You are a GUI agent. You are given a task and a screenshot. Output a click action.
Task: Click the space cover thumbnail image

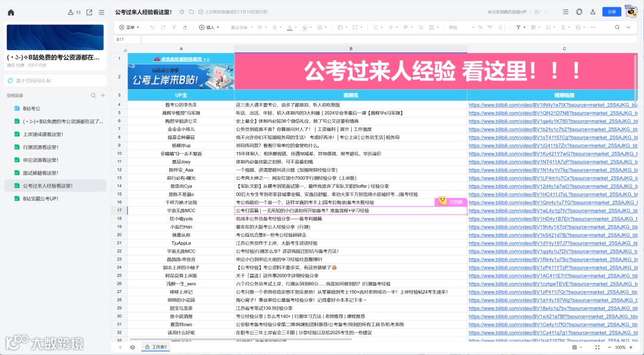click(55, 38)
